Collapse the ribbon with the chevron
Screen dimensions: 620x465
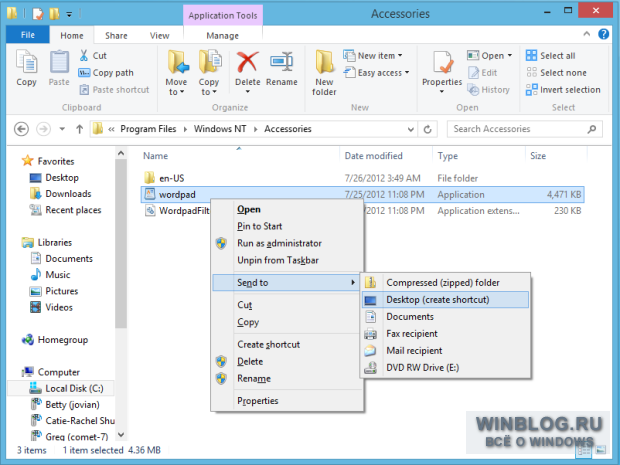point(587,34)
